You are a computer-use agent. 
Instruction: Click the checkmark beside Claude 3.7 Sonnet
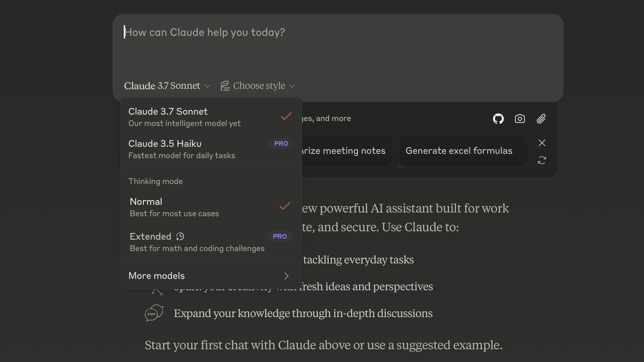point(286,116)
